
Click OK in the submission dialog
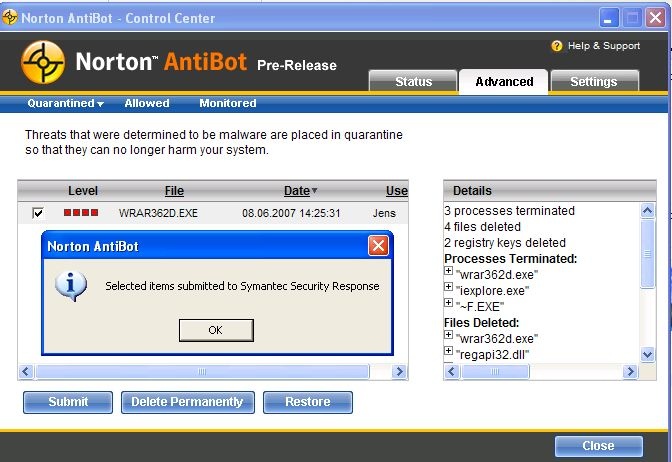tap(216, 330)
